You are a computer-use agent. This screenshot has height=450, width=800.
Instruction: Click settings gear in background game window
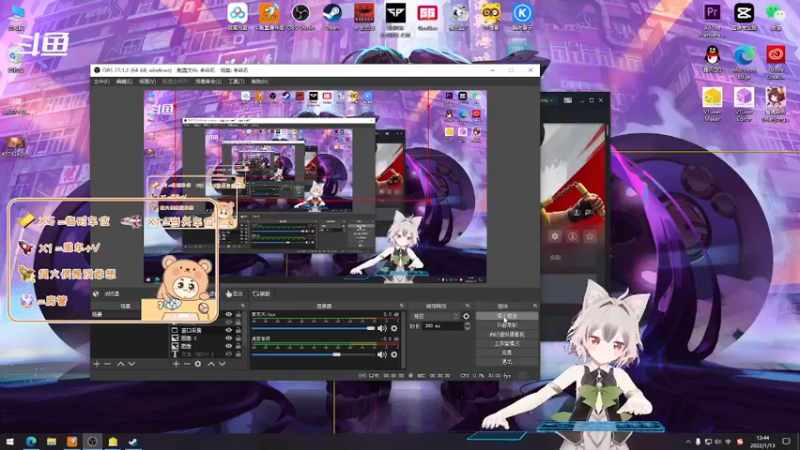tap(555, 236)
